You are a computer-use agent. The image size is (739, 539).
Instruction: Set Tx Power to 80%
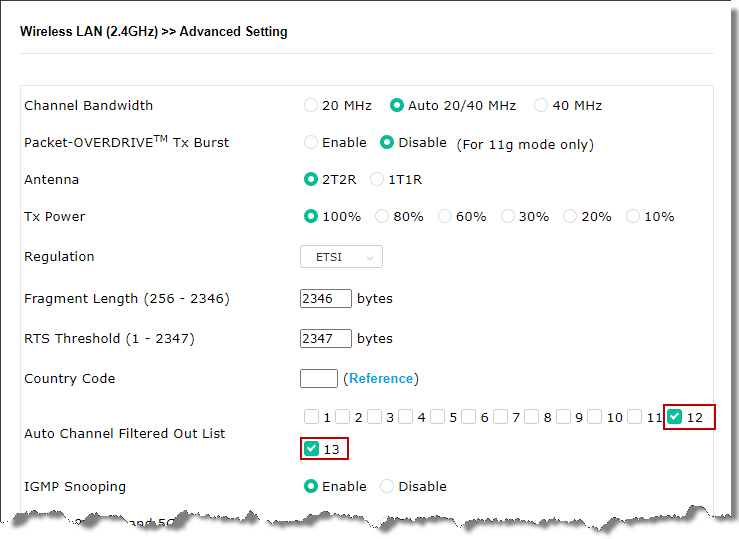[382, 216]
